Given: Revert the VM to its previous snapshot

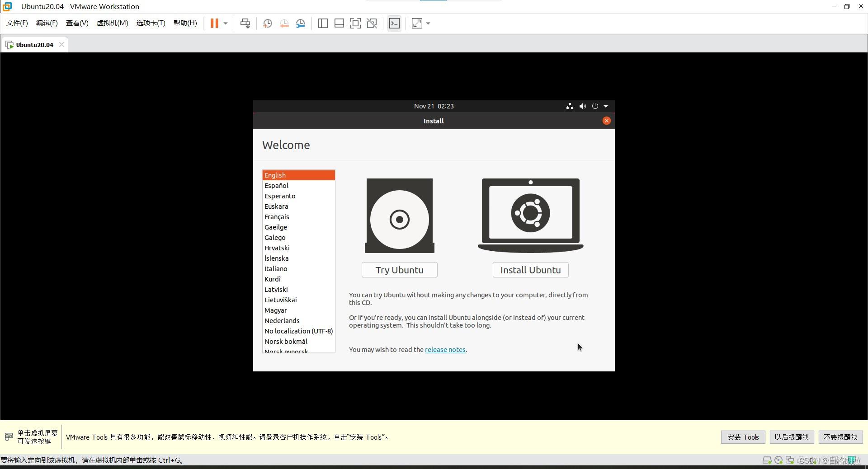Looking at the screenshot, I should pos(284,23).
